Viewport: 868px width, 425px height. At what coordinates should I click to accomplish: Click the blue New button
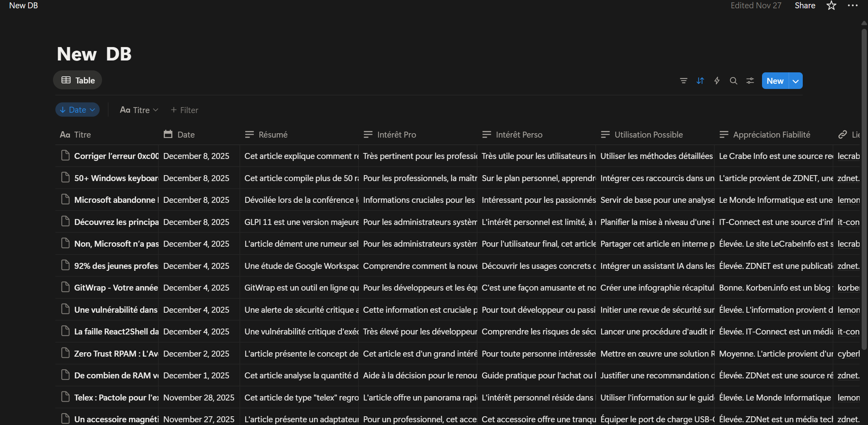click(775, 81)
